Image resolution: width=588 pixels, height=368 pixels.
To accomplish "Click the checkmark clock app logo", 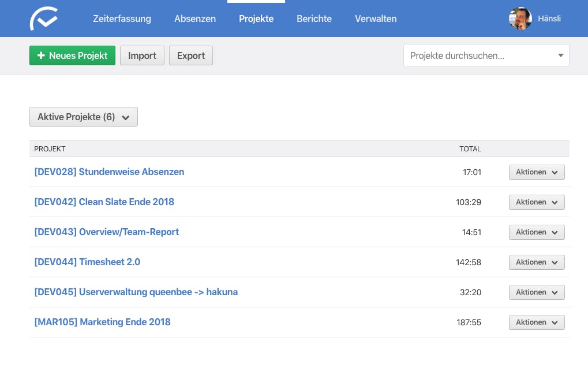I will 44,18.
